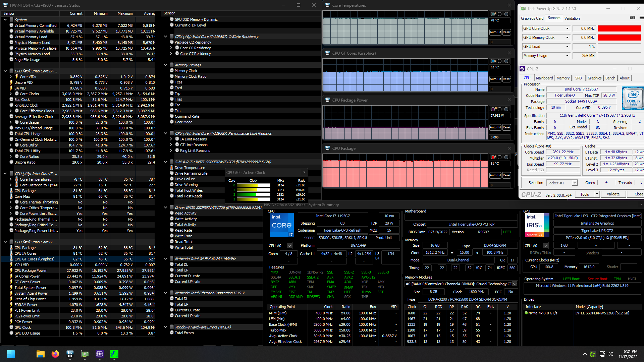Open the Bench tab in CPU-Z
The image size is (644, 362).
click(610, 78)
